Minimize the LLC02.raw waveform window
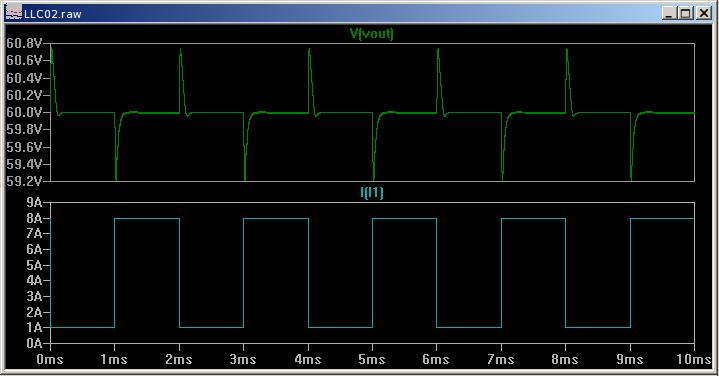The width and height of the screenshot is (719, 376). coord(669,13)
